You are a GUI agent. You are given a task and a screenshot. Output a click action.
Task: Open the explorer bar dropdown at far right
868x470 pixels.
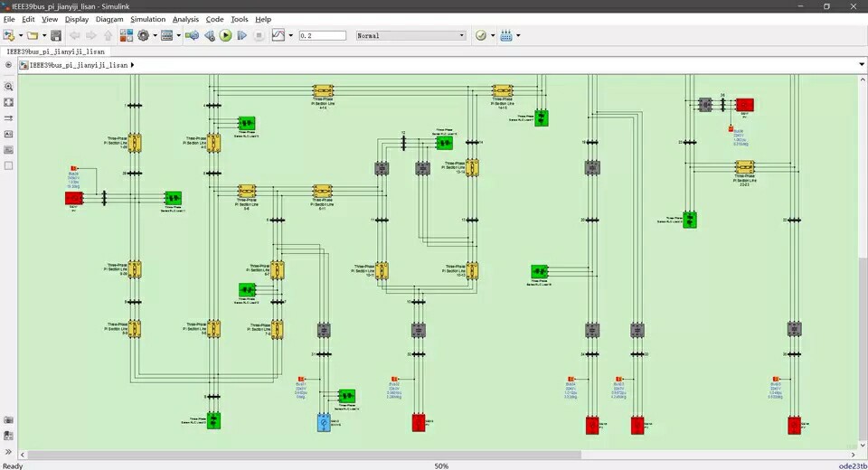862,65
